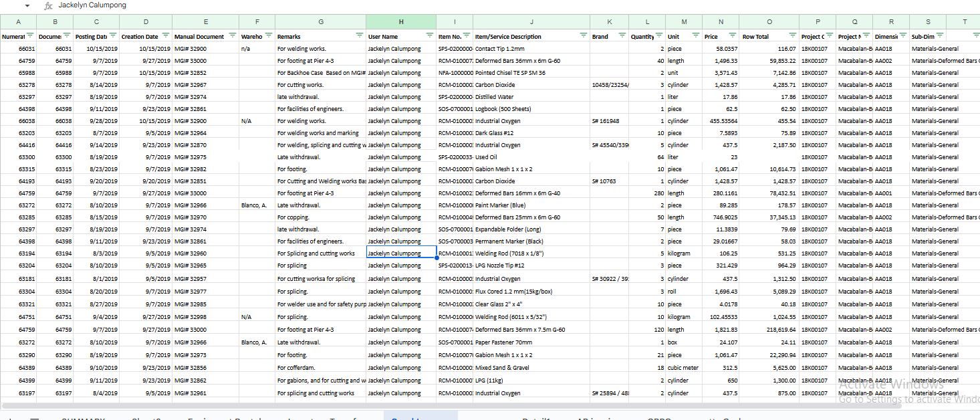The image size is (980, 420).
Task: Expand the Row Total filter dropdown
Action: [x=793, y=35]
